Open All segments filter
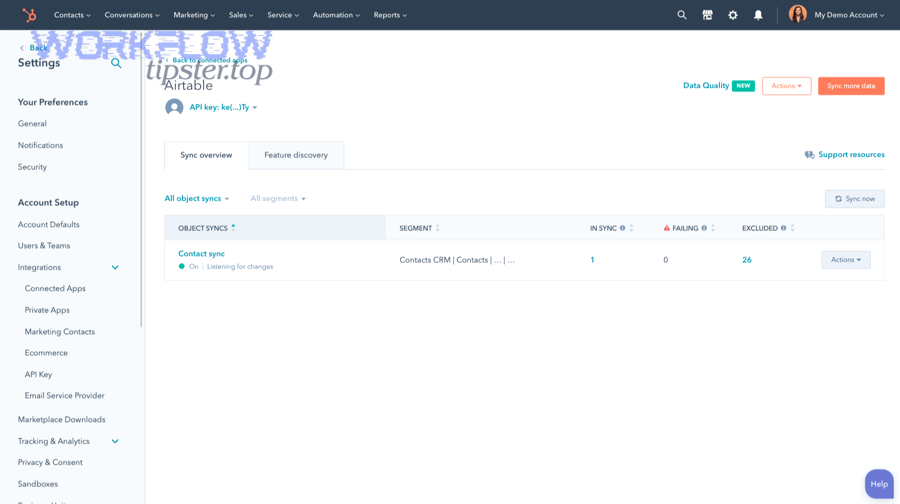Viewport: 900px width, 504px height. click(x=278, y=199)
